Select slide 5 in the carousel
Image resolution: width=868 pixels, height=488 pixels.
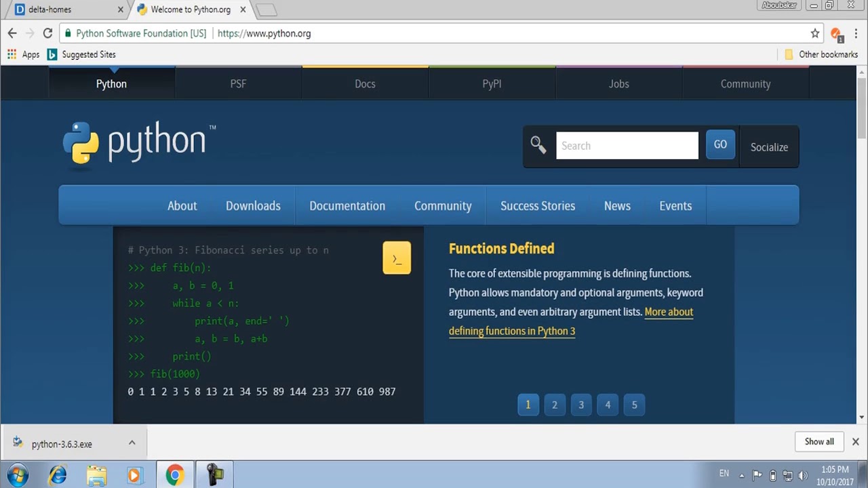point(635,405)
